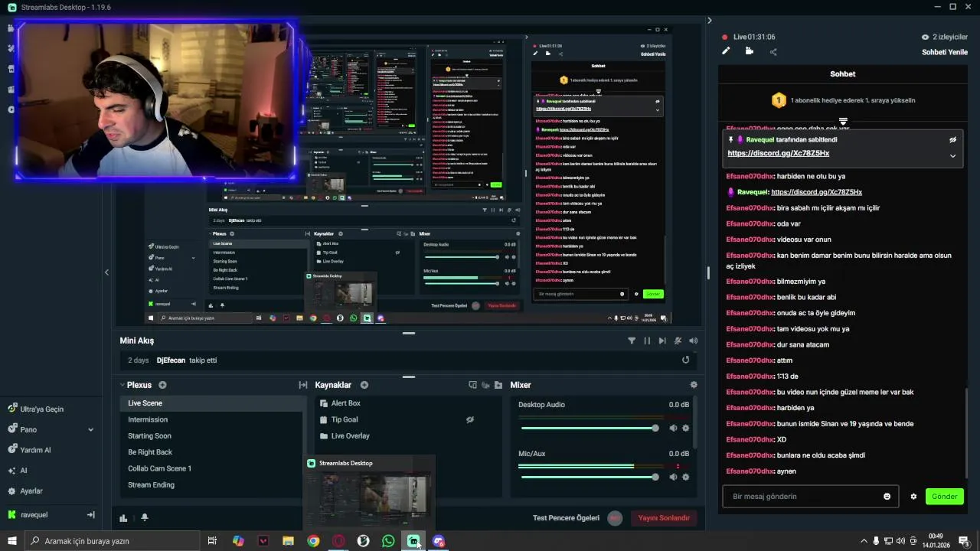Click the webcam preview thumbnail

coord(155,101)
